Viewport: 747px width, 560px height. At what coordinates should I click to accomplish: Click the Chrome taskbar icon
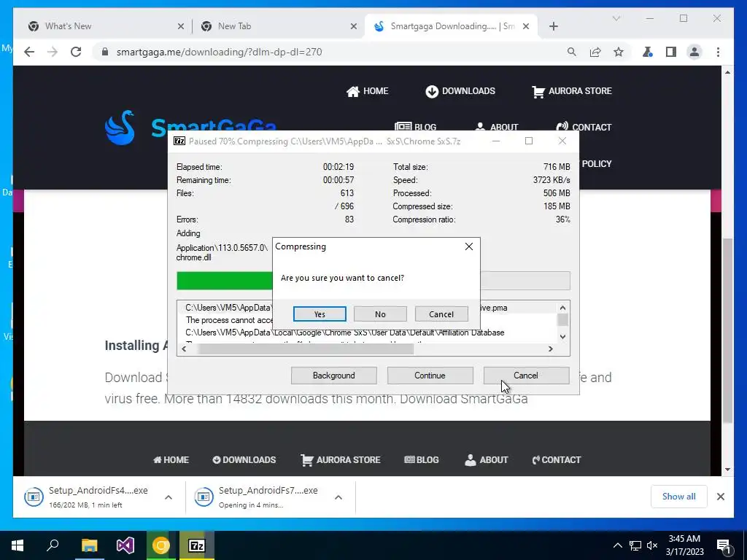click(161, 545)
